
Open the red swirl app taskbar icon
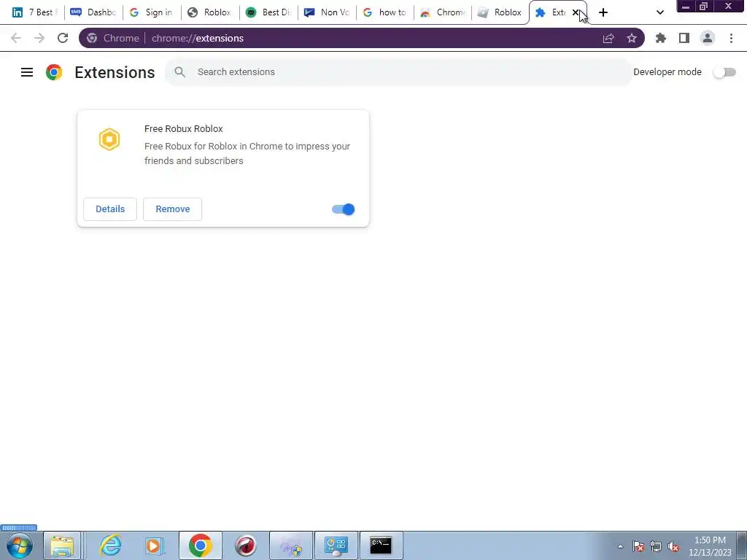click(245, 545)
